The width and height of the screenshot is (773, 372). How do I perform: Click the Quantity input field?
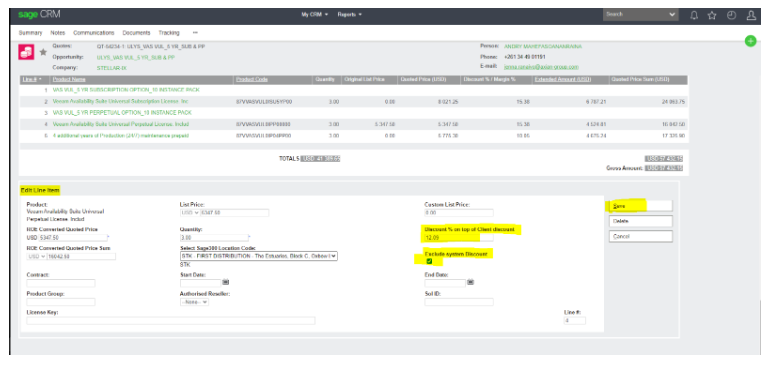[214, 237]
